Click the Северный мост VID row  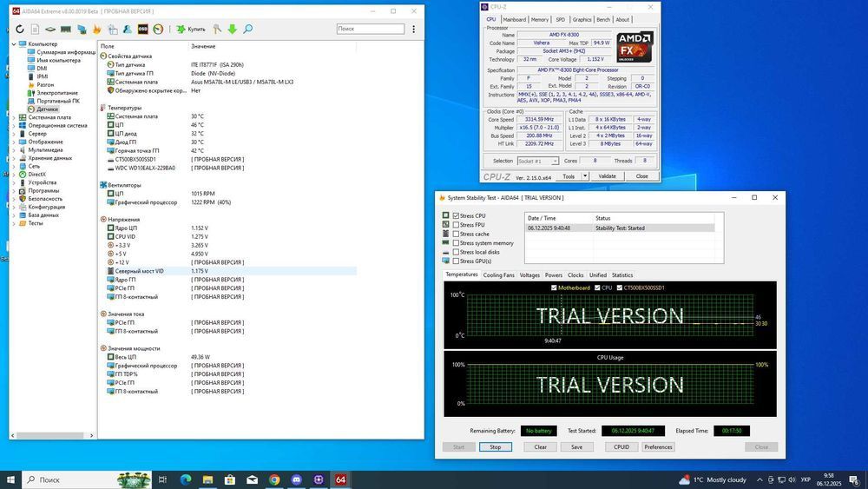point(227,271)
